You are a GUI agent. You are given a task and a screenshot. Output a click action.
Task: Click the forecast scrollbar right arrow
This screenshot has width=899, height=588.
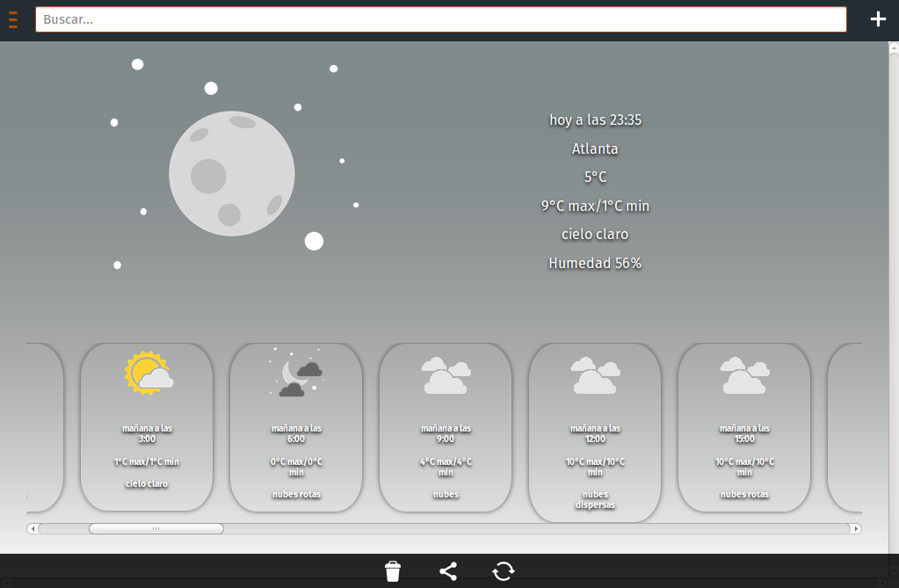857,529
